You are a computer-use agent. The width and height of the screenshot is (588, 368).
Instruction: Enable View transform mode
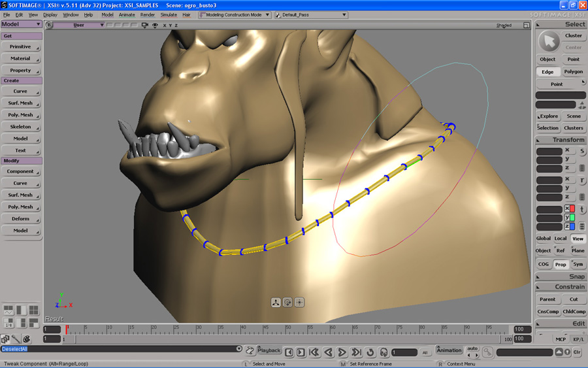pyautogui.click(x=578, y=239)
